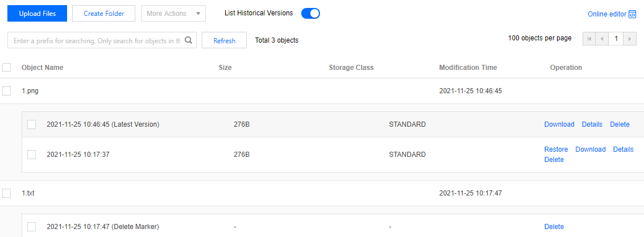Download the latest version of 1.png
Viewport: 644px width, 237px height.
559,124
